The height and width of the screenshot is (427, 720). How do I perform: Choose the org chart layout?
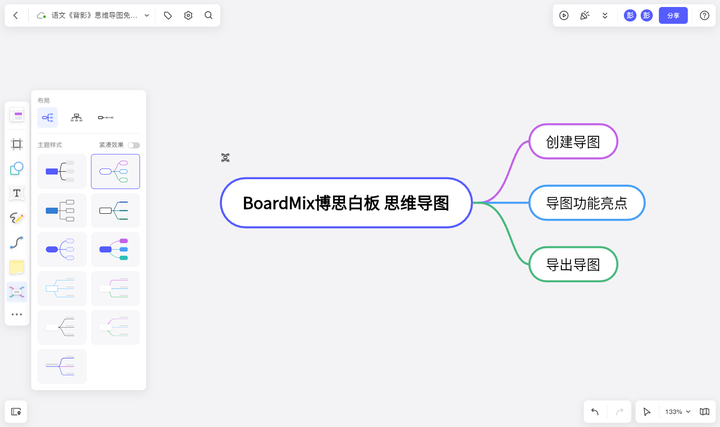[x=77, y=118]
